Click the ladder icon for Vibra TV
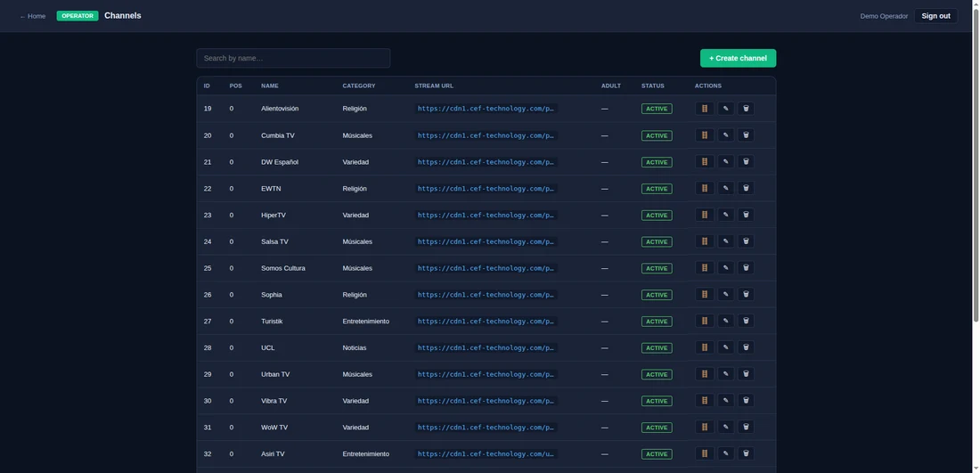Image resolution: width=980 pixels, height=473 pixels. click(x=705, y=401)
